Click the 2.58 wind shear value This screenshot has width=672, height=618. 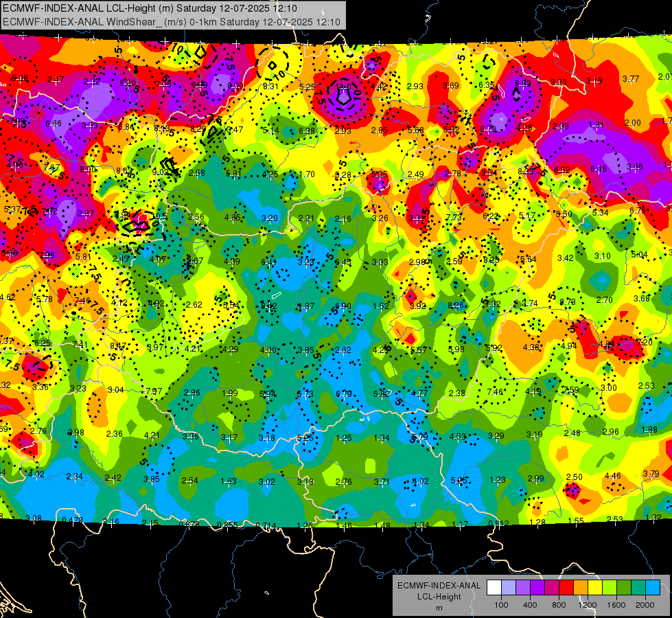click(x=197, y=173)
